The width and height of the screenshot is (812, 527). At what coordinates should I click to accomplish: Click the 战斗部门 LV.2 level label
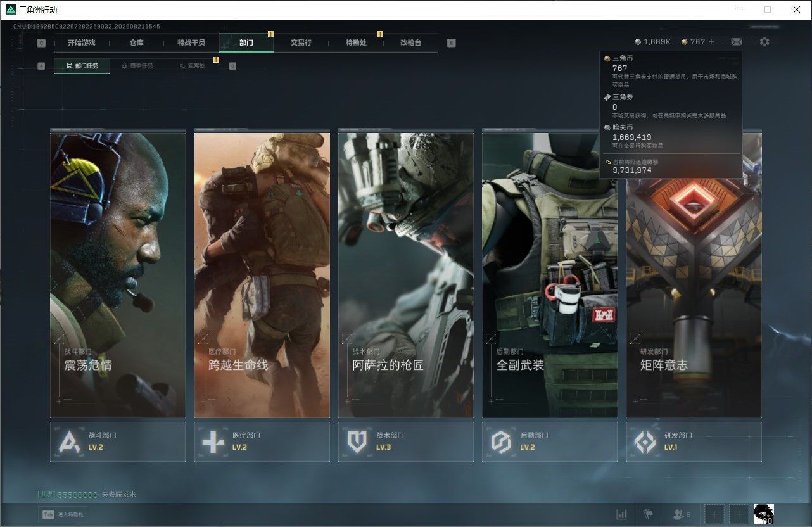click(x=96, y=447)
